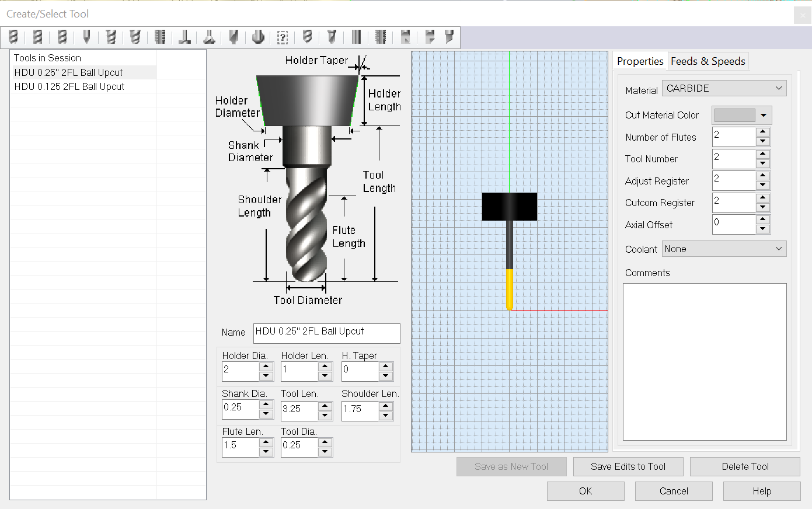
Task: Switch to the Feeds & Speeds tab
Action: (x=708, y=61)
